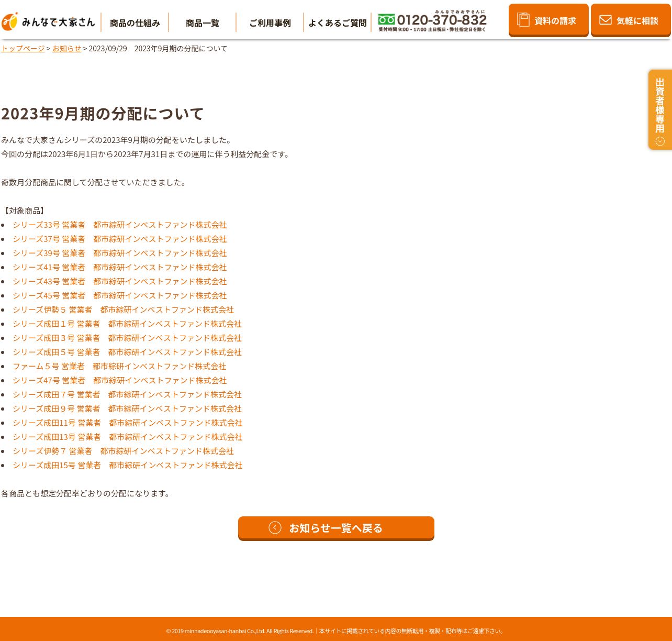The width and height of the screenshot is (672, 641).
Task: Click the envelope icon in 気軽に相談
Action: click(606, 20)
